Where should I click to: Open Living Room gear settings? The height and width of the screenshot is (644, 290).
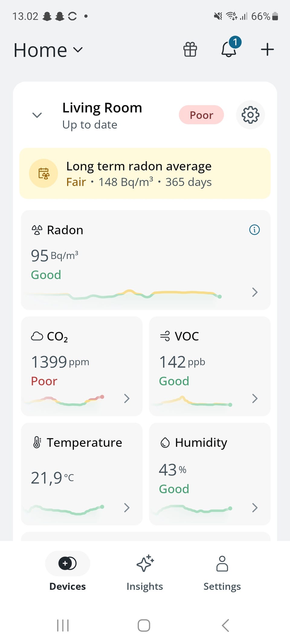click(x=250, y=115)
